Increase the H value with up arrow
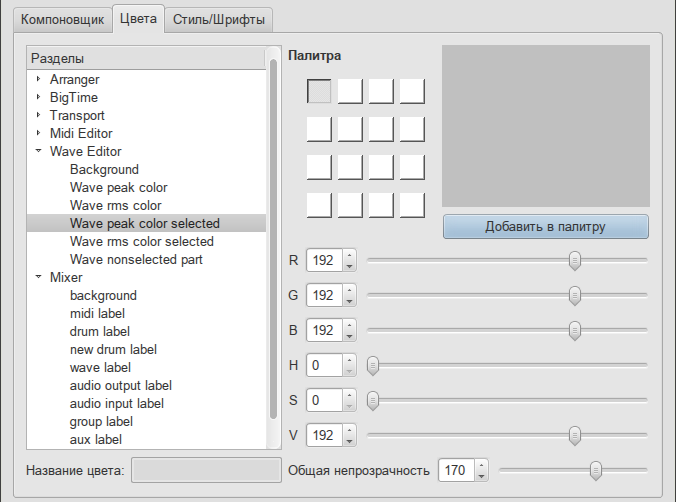Screen dimensions: 676x502 pos(349,360)
